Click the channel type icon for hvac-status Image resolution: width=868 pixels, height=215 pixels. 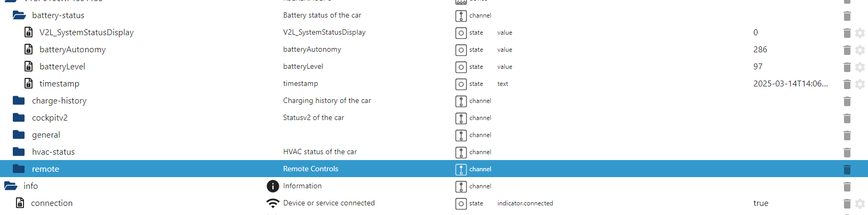click(461, 153)
